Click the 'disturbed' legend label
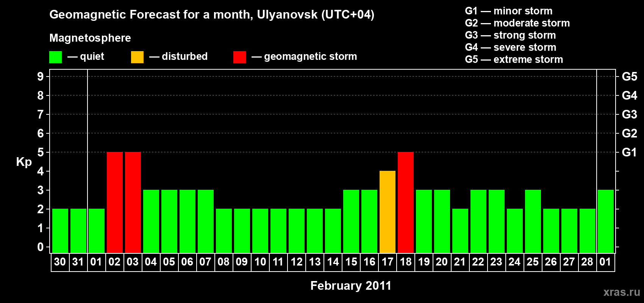This screenshot has height=303, width=644. [184, 56]
